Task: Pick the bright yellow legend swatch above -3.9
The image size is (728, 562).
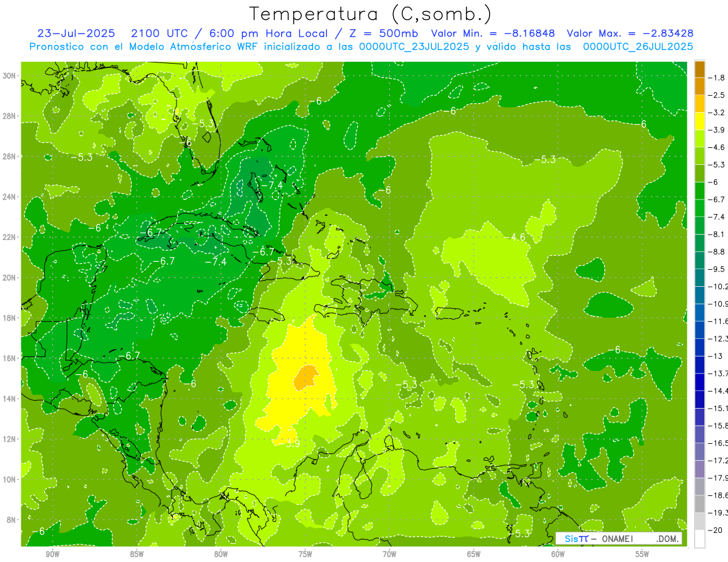Action: 699,121
